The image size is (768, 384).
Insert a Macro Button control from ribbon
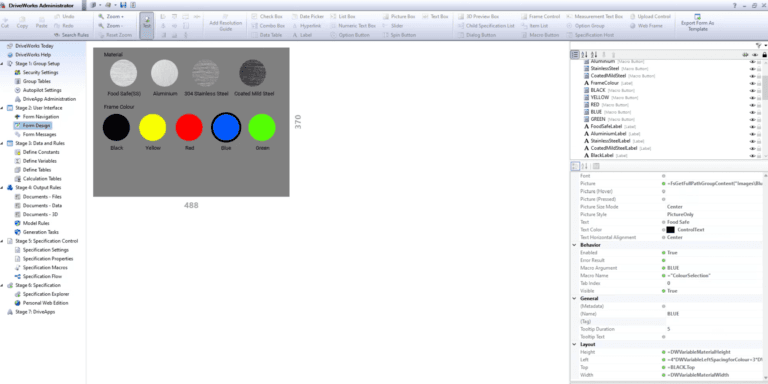540,35
